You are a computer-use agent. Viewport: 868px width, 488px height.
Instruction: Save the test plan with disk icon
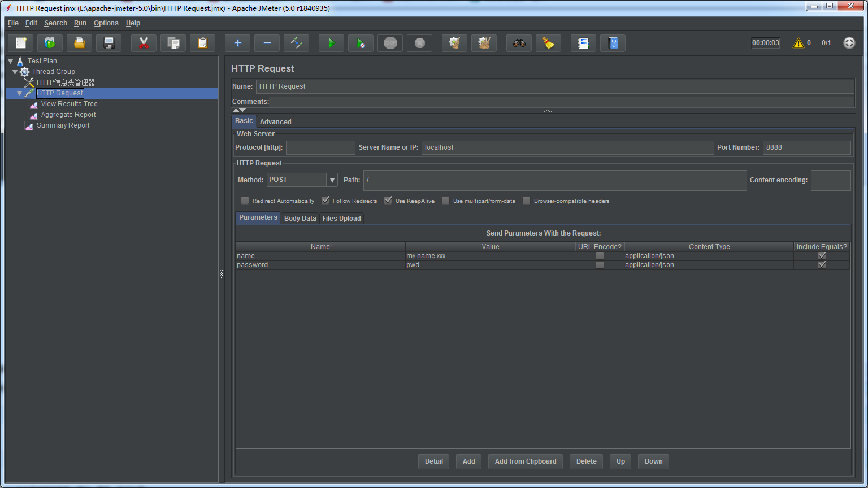(x=108, y=43)
